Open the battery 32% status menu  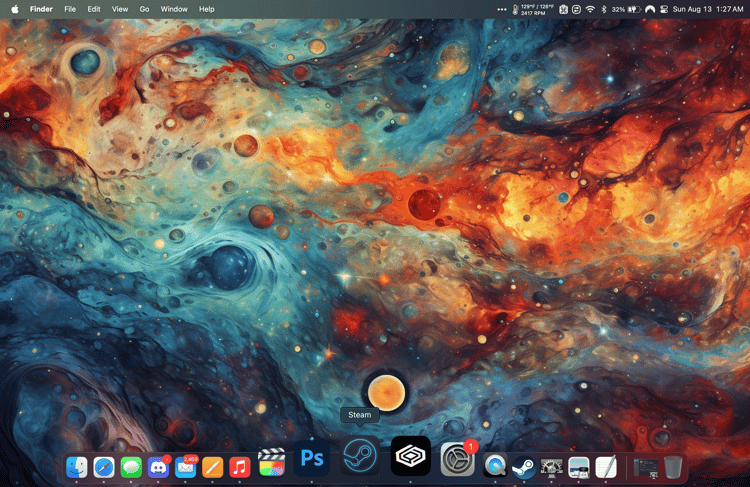tap(626, 9)
